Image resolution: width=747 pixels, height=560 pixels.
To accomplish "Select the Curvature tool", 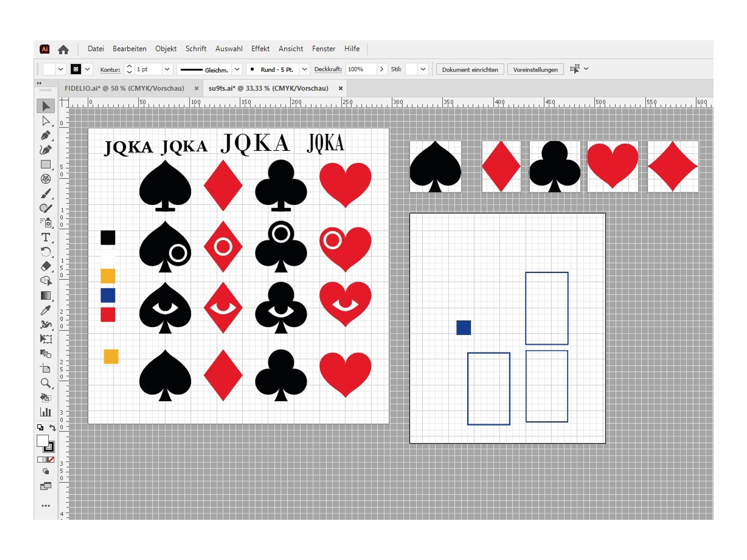I will (46, 150).
